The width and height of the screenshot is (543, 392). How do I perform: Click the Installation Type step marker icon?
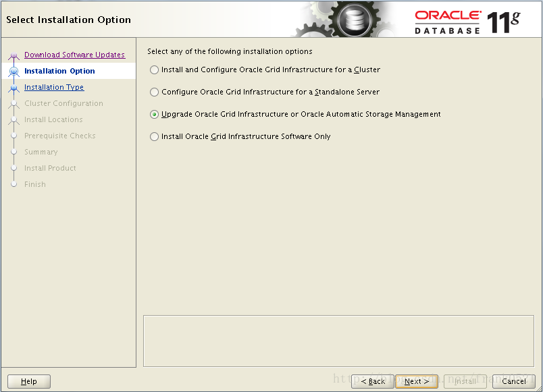14,88
